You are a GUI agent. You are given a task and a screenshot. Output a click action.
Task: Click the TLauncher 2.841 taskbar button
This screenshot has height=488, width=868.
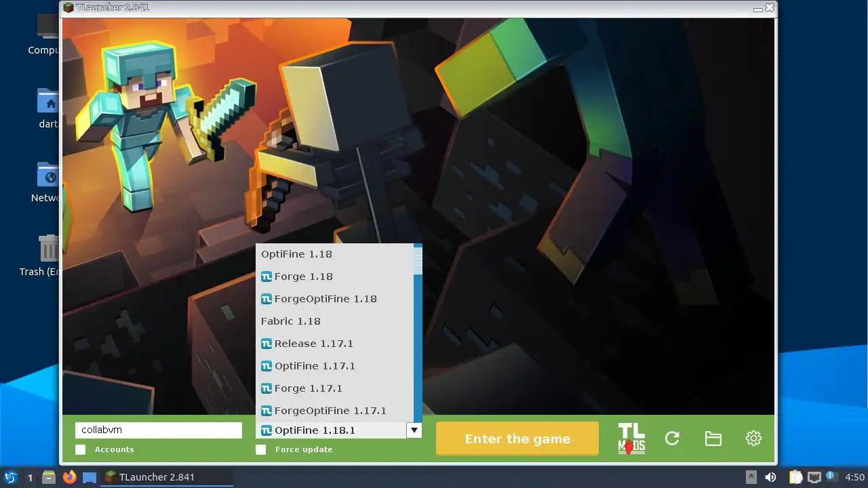(167, 477)
